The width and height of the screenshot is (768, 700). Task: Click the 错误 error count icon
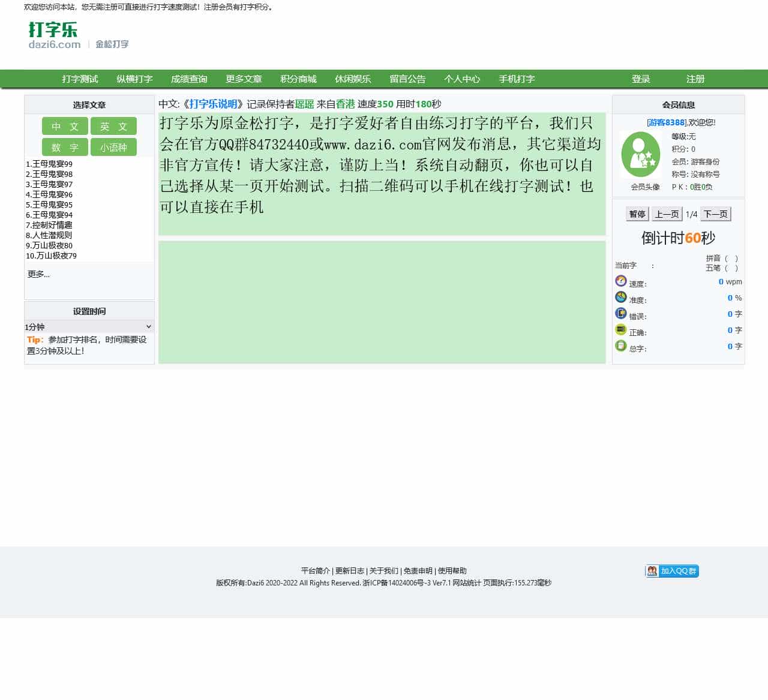pos(620,313)
